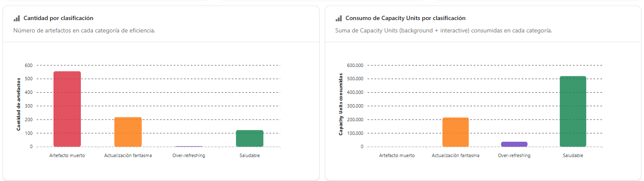Click the 600.000 tick label in Consumo chart
Image resolution: width=644 pixels, height=181 pixels.
[x=355, y=65]
